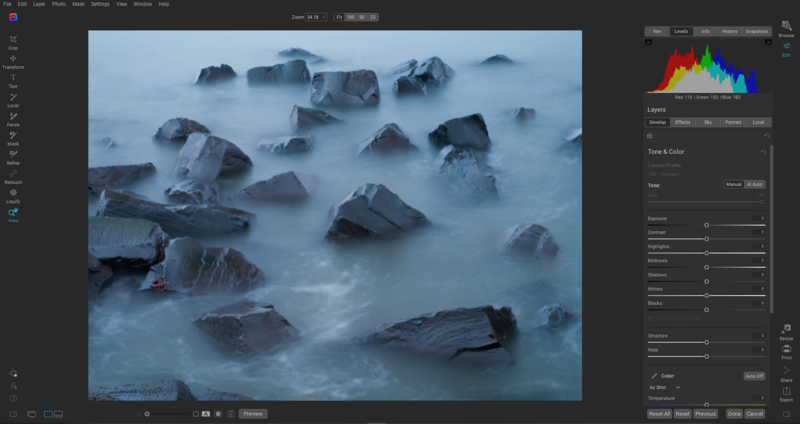
Task: Open the Sky tab
Action: (x=708, y=122)
